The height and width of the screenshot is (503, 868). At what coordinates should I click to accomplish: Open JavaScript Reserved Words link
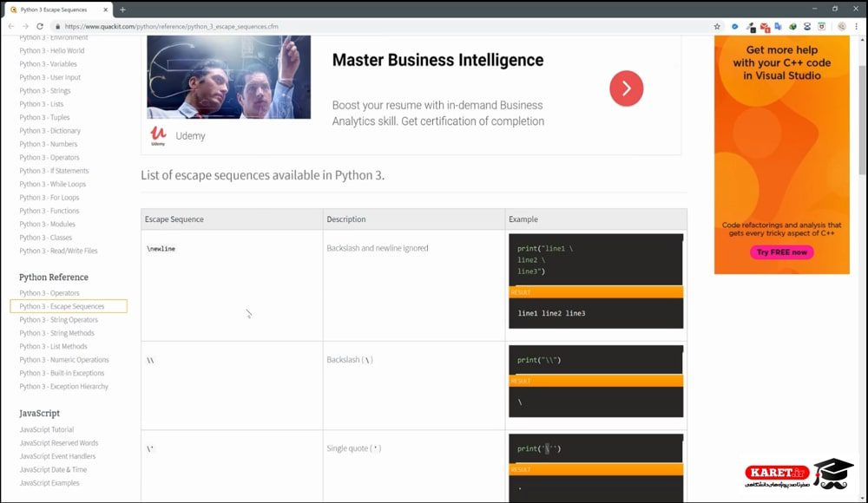click(59, 442)
